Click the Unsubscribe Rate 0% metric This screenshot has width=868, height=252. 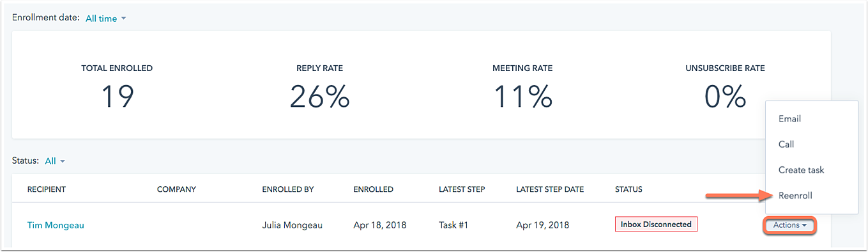[x=725, y=87]
